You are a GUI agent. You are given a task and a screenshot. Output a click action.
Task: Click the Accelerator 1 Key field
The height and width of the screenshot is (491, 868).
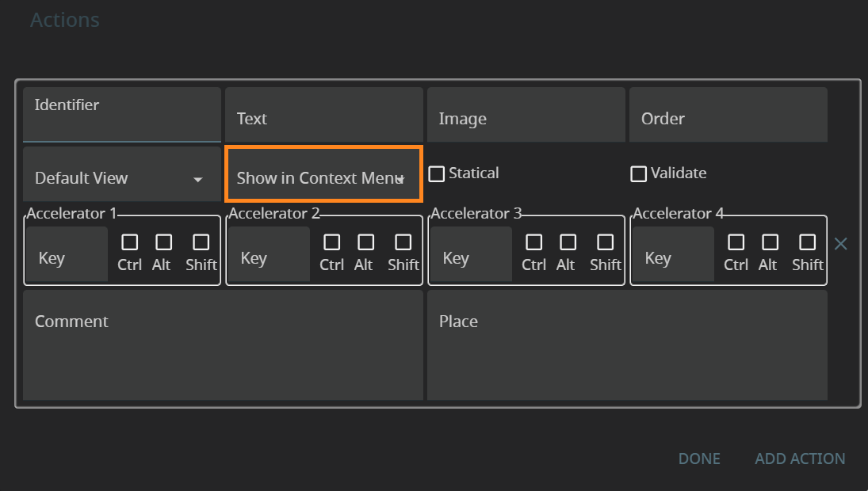click(67, 257)
